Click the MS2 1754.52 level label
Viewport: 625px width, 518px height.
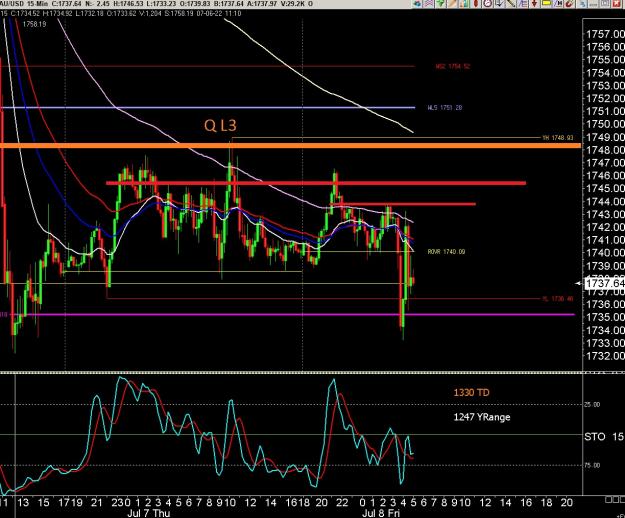click(452, 66)
